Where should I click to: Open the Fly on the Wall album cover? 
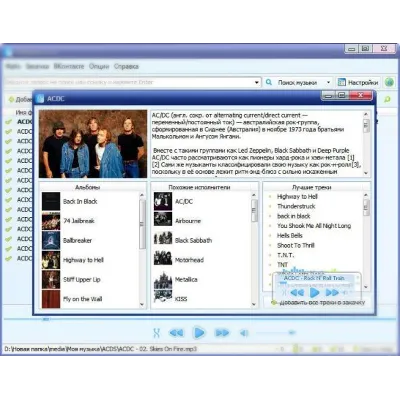coord(51,299)
